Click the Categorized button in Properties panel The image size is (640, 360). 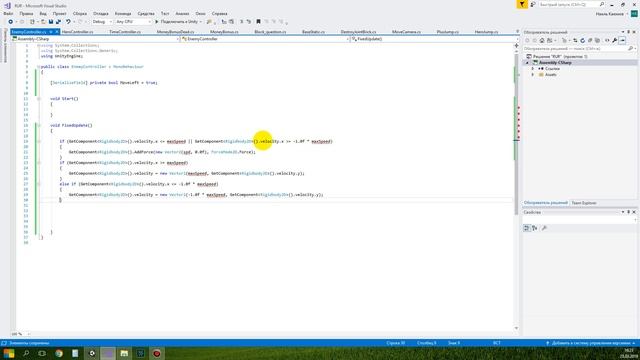[x=527, y=228]
